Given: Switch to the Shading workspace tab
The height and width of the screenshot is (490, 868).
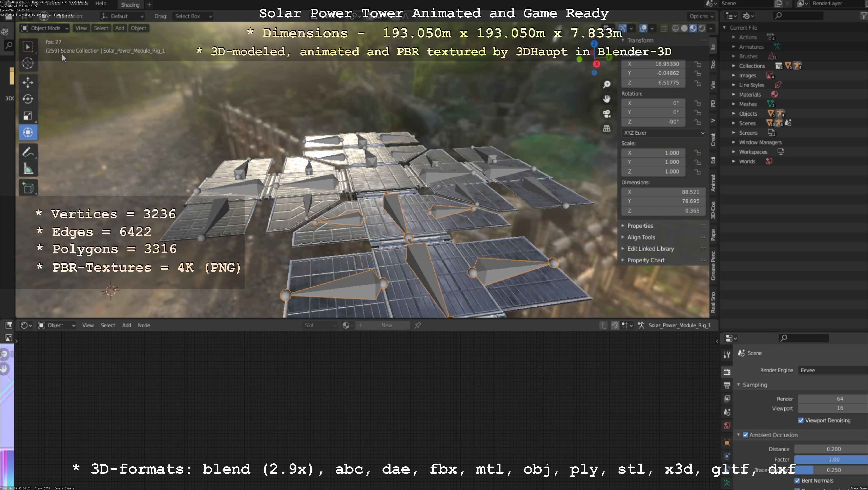Looking at the screenshot, I should click(130, 5).
